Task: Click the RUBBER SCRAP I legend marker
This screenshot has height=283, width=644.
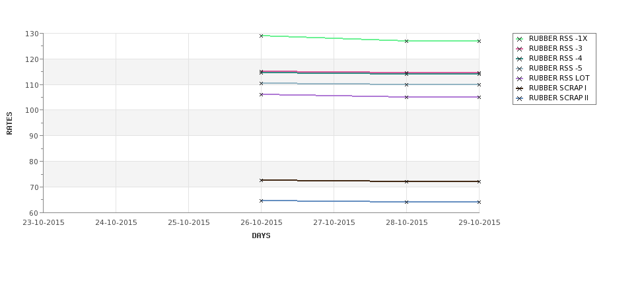Action: coord(520,88)
